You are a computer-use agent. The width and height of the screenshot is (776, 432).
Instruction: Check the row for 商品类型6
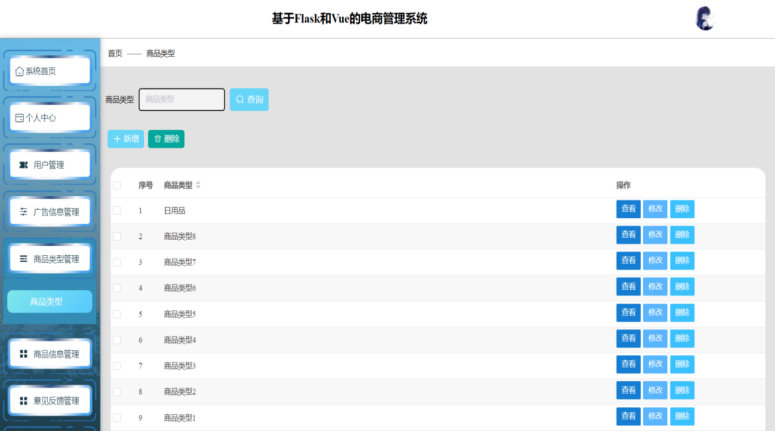point(117,288)
